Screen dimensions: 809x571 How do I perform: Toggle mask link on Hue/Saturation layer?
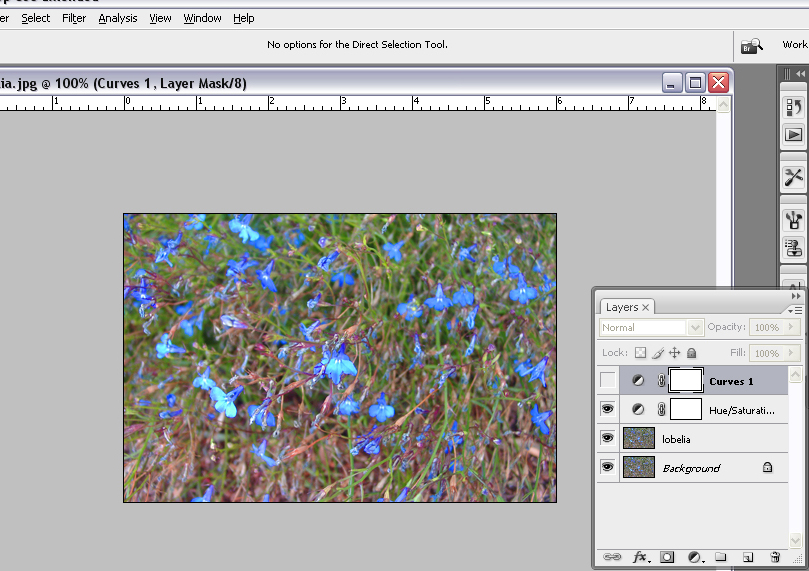tap(661, 410)
